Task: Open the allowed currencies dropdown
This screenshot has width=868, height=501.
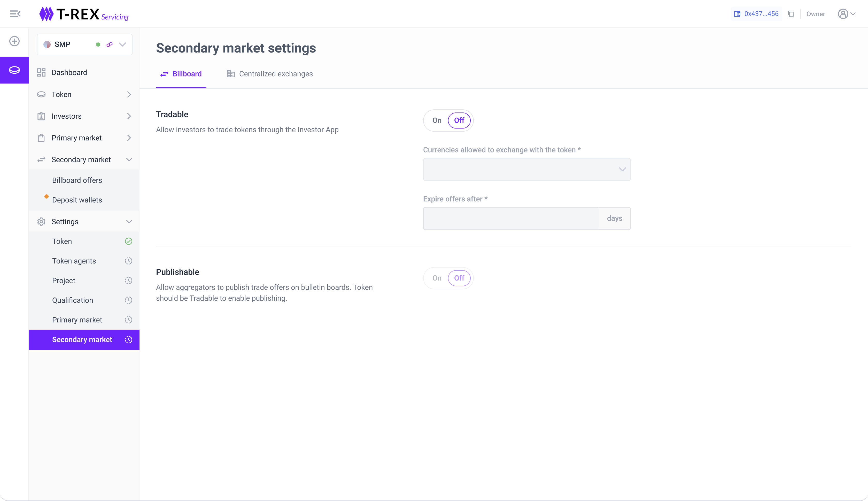Action: [x=527, y=169]
